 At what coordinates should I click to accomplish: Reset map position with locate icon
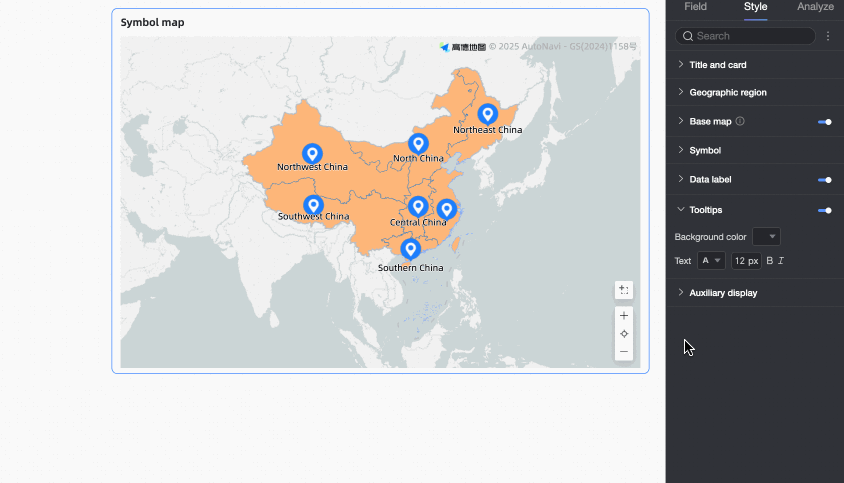[x=624, y=334]
